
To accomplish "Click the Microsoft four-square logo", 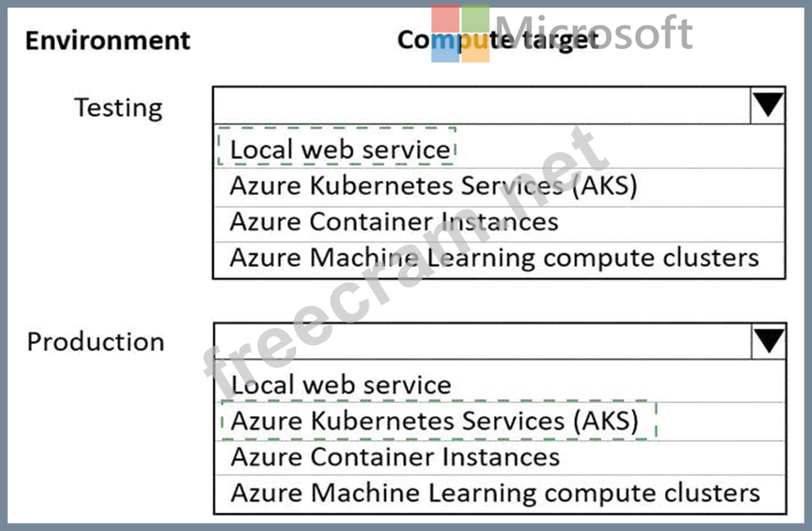I will tap(459, 34).
